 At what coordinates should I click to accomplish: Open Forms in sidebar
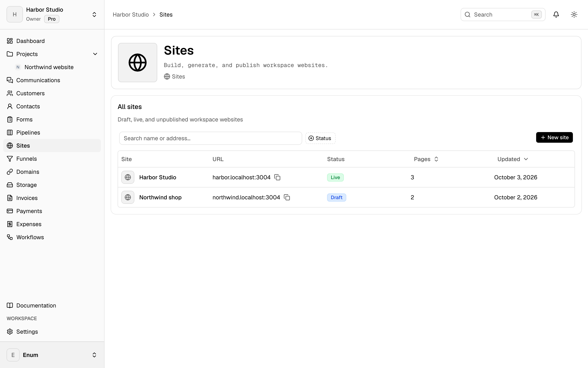coord(52,120)
